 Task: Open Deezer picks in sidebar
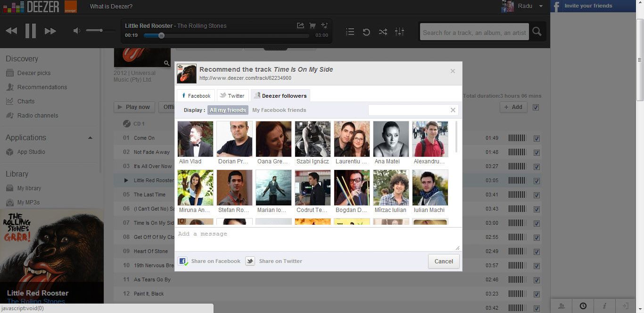point(34,73)
